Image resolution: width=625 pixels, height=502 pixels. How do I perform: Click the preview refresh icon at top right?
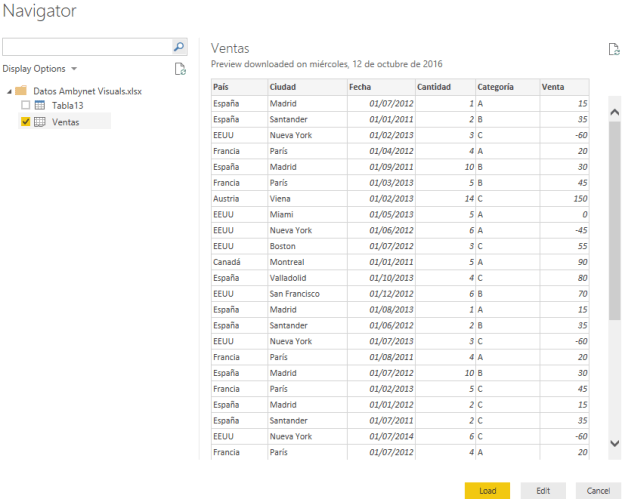(x=614, y=49)
